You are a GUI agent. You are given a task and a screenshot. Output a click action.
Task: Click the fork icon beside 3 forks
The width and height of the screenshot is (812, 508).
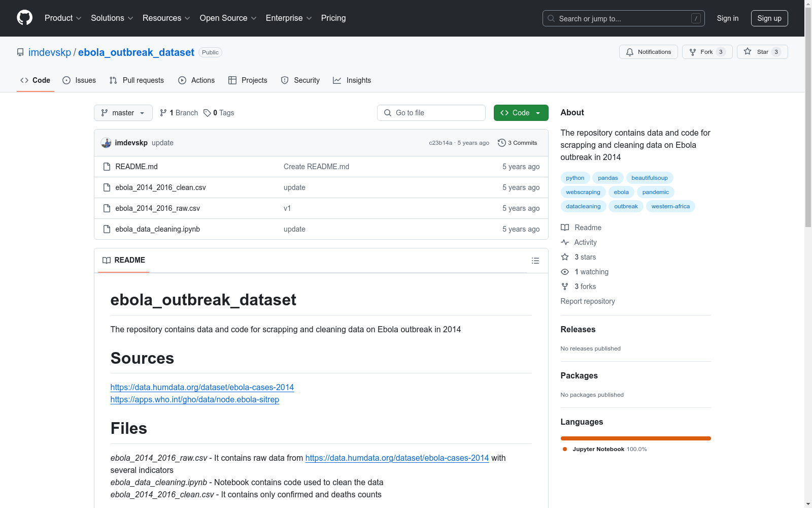[x=565, y=287]
